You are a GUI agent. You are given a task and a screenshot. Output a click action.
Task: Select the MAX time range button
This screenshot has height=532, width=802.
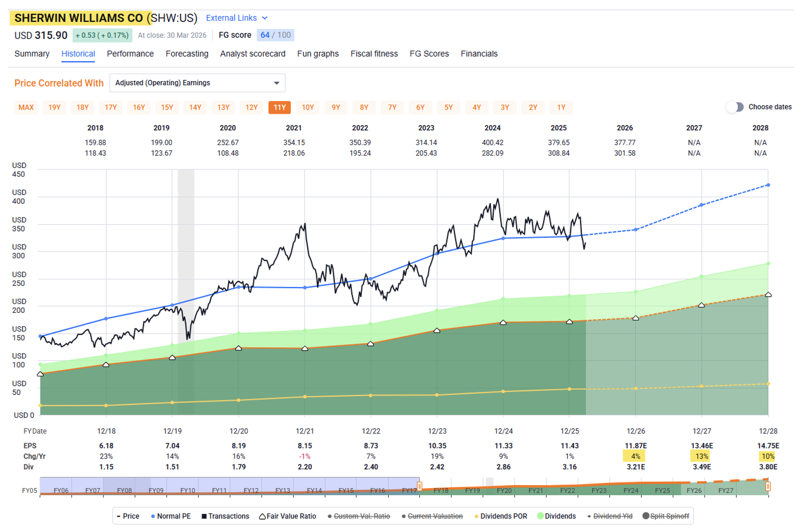pyautogui.click(x=26, y=107)
